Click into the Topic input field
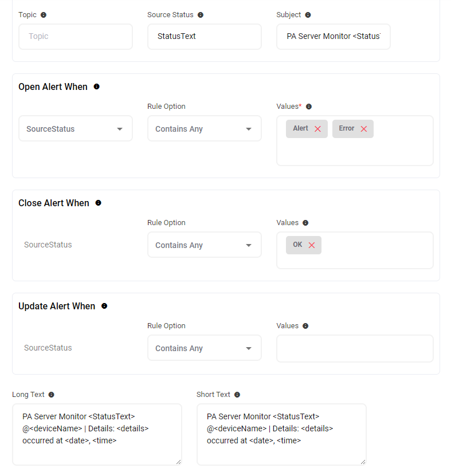 coord(76,37)
